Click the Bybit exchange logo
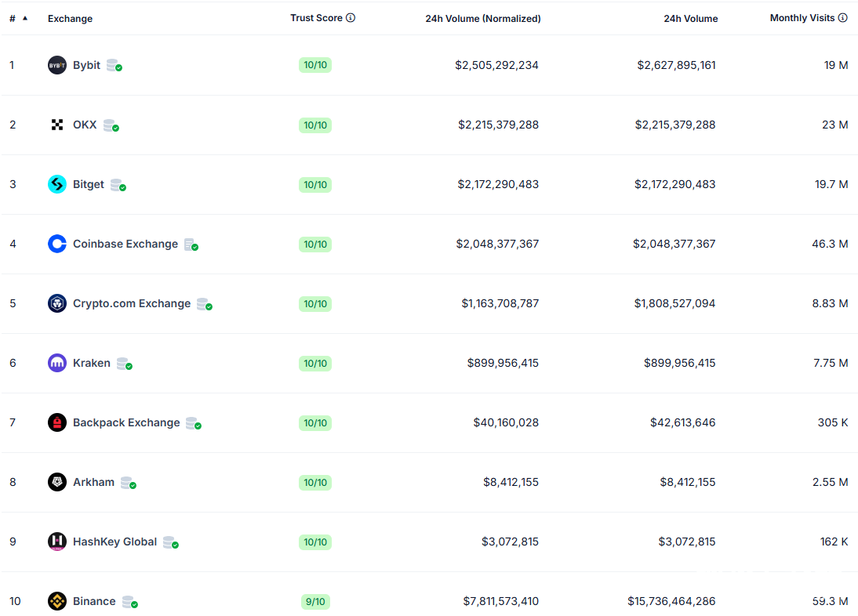The width and height of the screenshot is (858, 616). tap(57, 65)
